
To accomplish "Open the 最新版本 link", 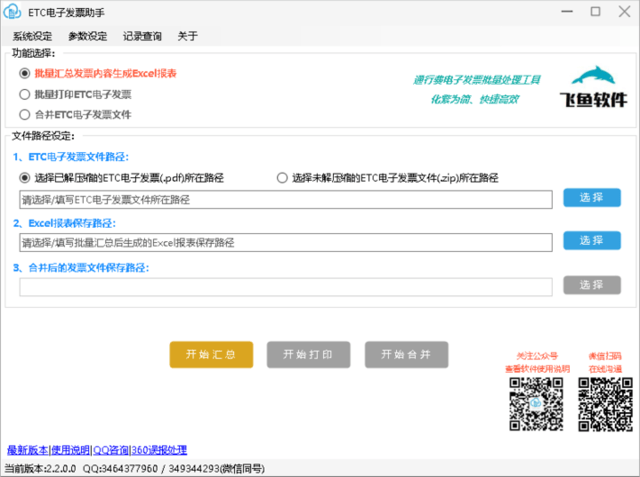I will pyautogui.click(x=27, y=450).
